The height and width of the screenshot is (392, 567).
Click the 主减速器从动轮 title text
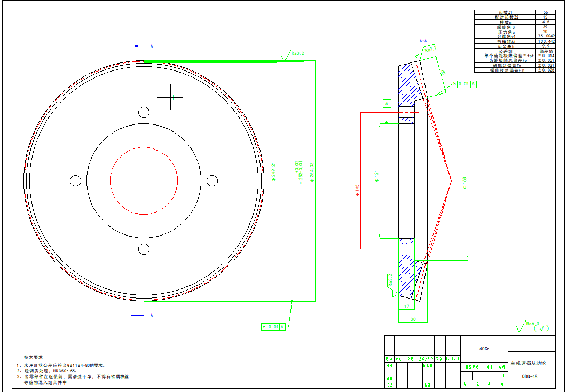click(x=528, y=363)
